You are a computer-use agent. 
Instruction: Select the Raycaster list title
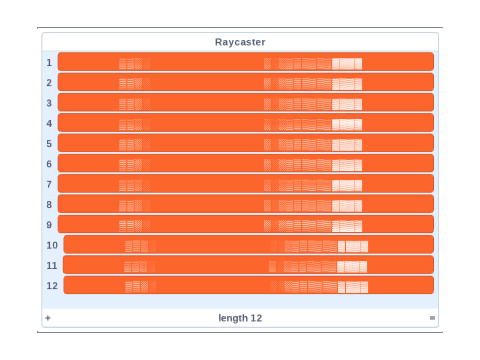tap(240, 42)
